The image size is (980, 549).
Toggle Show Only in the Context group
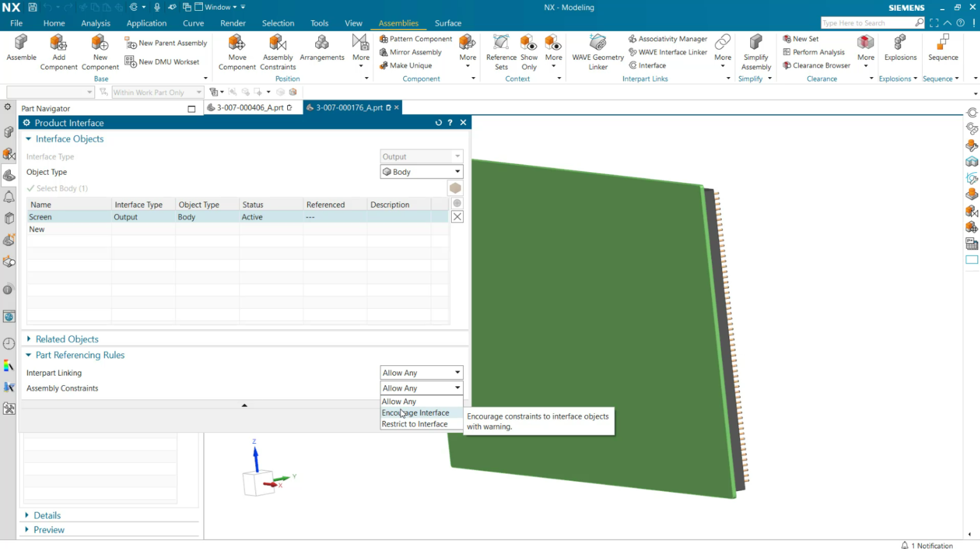click(x=528, y=51)
